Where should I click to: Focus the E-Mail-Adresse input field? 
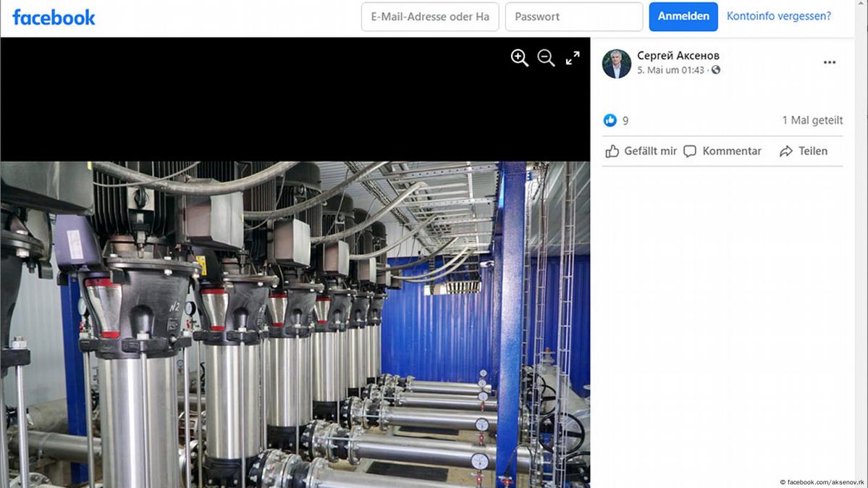coord(430,17)
